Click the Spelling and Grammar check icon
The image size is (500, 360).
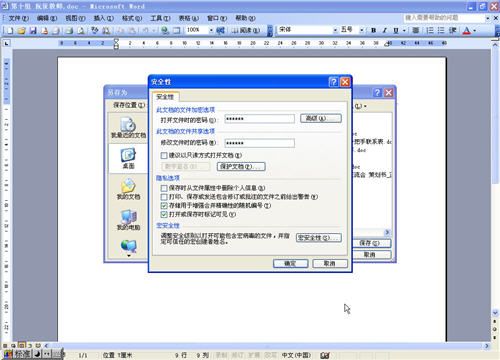pyautogui.click(x=95, y=31)
